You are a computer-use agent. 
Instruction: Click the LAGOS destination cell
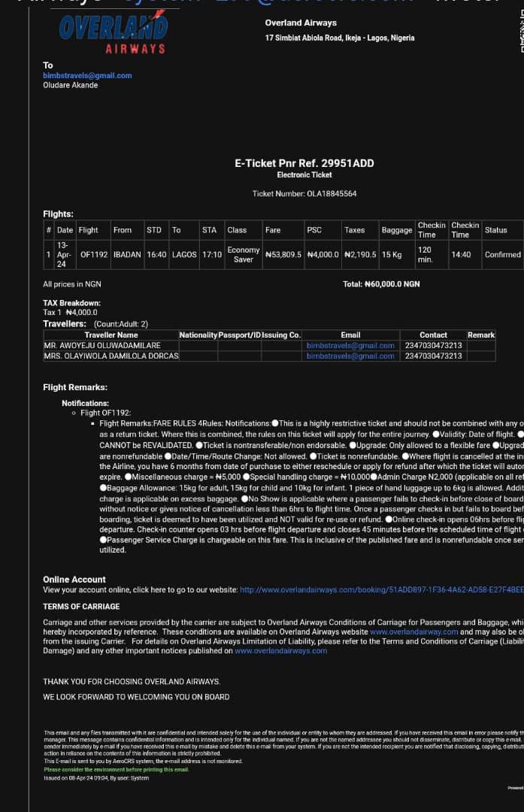click(x=184, y=255)
